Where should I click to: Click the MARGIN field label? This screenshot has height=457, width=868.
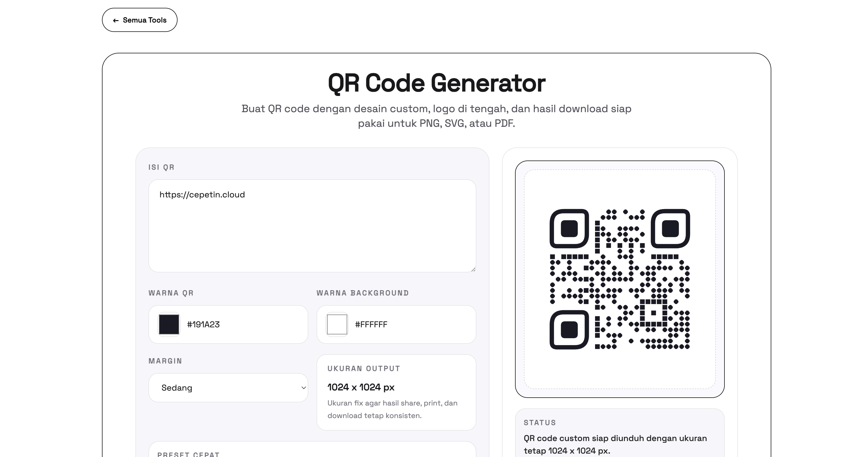pyautogui.click(x=165, y=361)
